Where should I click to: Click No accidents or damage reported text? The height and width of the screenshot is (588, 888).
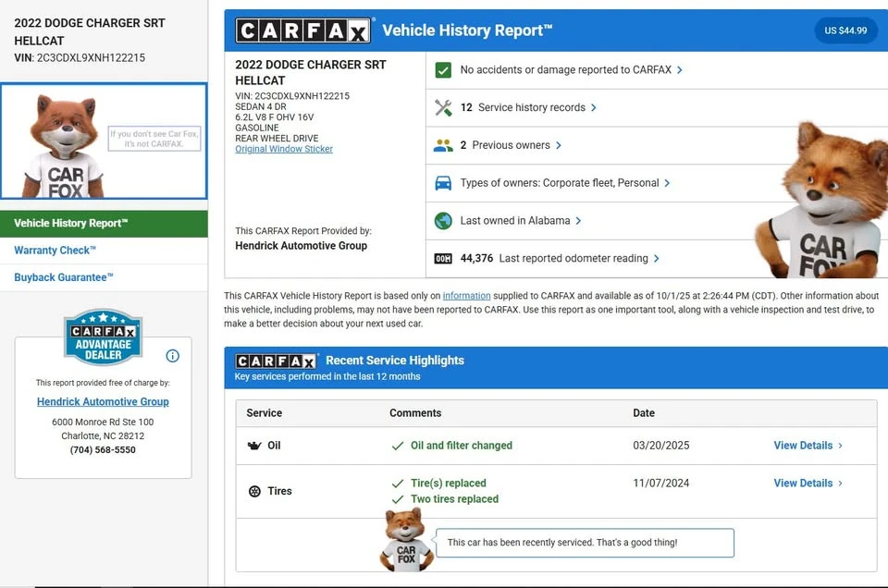click(566, 69)
